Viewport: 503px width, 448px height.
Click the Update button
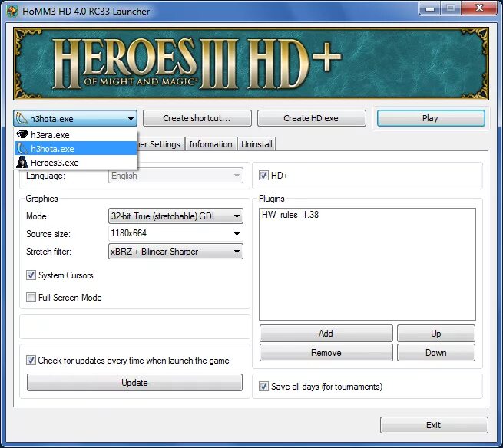pos(134,383)
